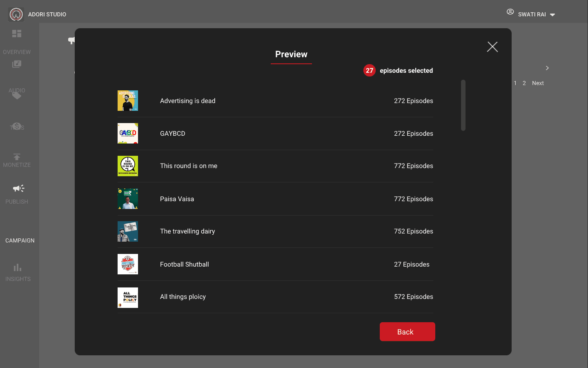Select the Paisa Vaisa show title
This screenshot has height=368, width=588.
coord(177,199)
